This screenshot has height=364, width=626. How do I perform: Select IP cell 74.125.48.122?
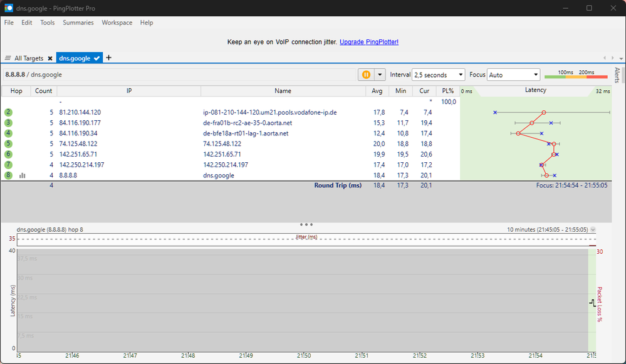coord(78,143)
